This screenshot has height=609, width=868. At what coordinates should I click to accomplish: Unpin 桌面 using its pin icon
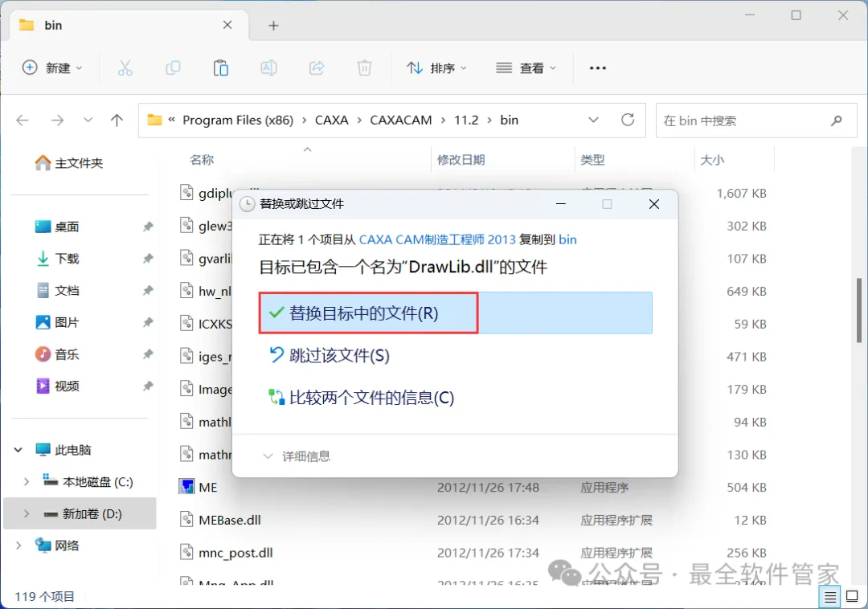148,227
